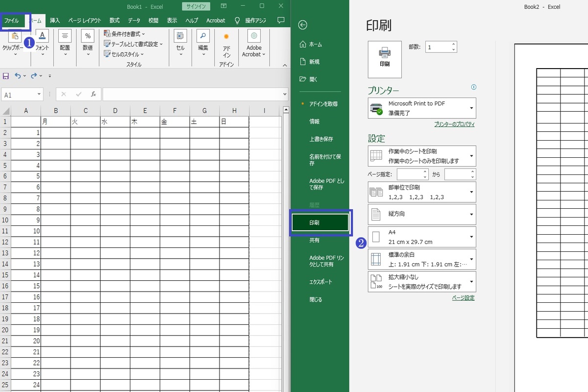Image resolution: width=588 pixels, height=392 pixels.
Task: Click the Undo arrow icon
Action: 18,76
